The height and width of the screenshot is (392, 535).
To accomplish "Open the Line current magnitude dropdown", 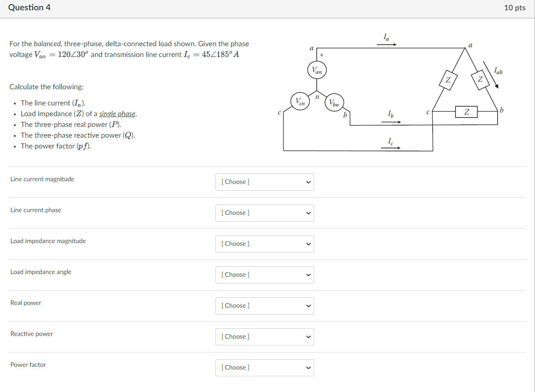I will tap(264, 182).
